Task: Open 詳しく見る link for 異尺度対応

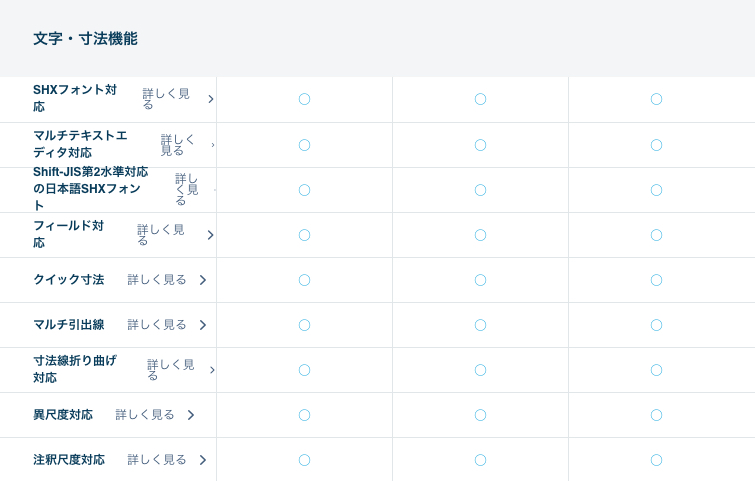Action: [x=145, y=415]
